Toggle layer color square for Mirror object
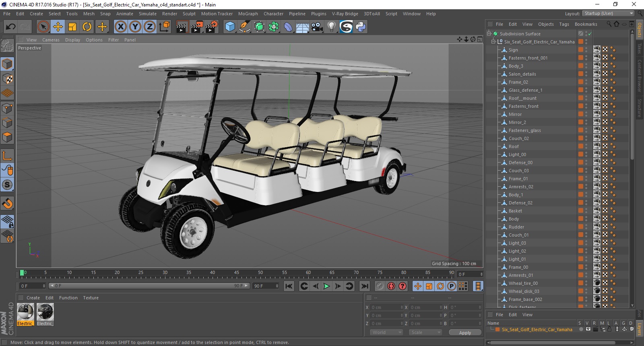This screenshot has width=644, height=346. [x=581, y=114]
